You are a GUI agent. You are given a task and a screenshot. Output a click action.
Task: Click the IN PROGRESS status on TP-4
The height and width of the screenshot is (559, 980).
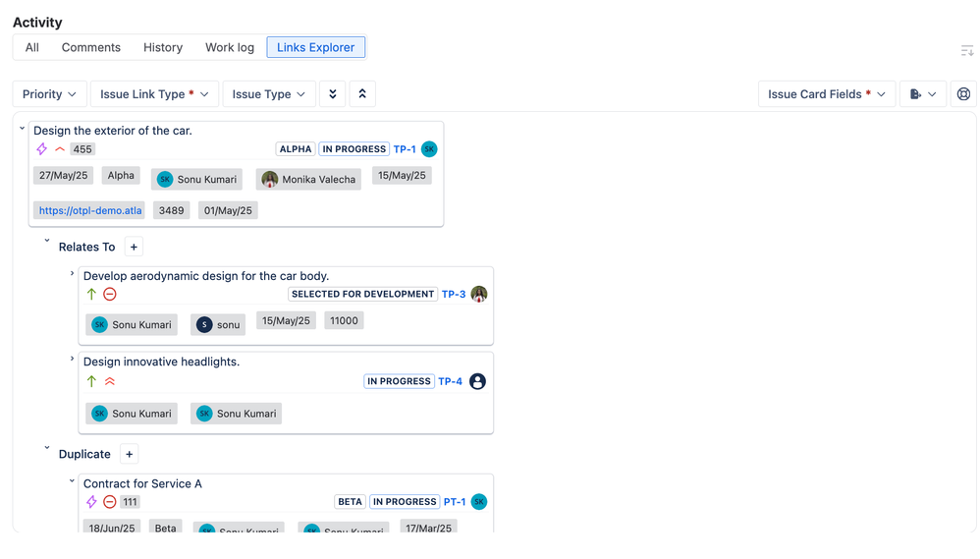[399, 381]
